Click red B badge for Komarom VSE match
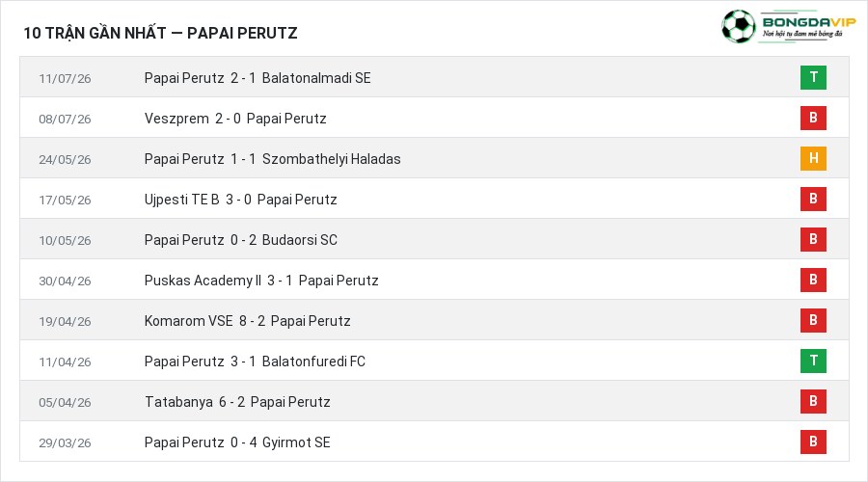The width and height of the screenshot is (868, 482). [813, 320]
